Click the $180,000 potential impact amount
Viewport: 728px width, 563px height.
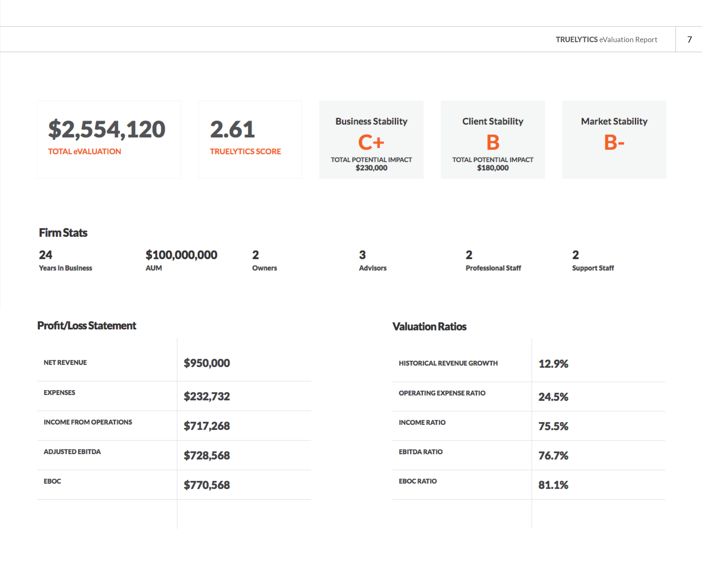(493, 168)
